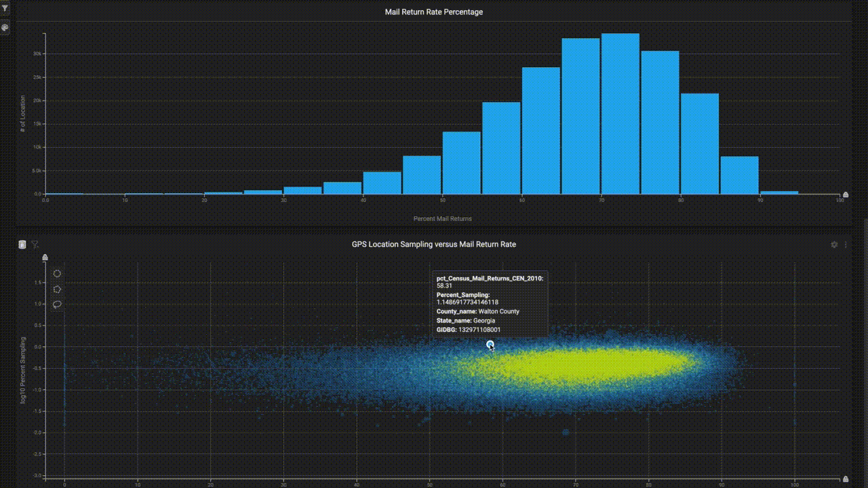Click the 'State_name: Georgia' tooltip line
Viewport: 868px width, 488px height.
466,321
